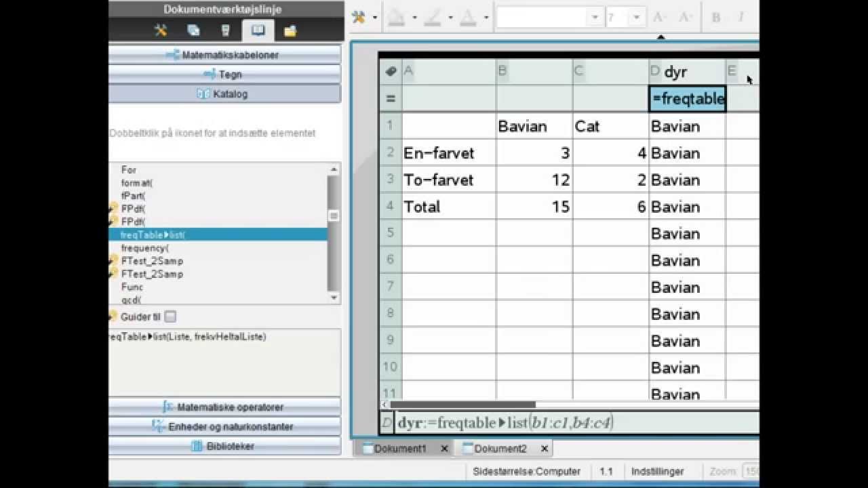Screen dimensions: 868x488
Task: Toggle italic formatting I icon
Action: click(x=741, y=18)
